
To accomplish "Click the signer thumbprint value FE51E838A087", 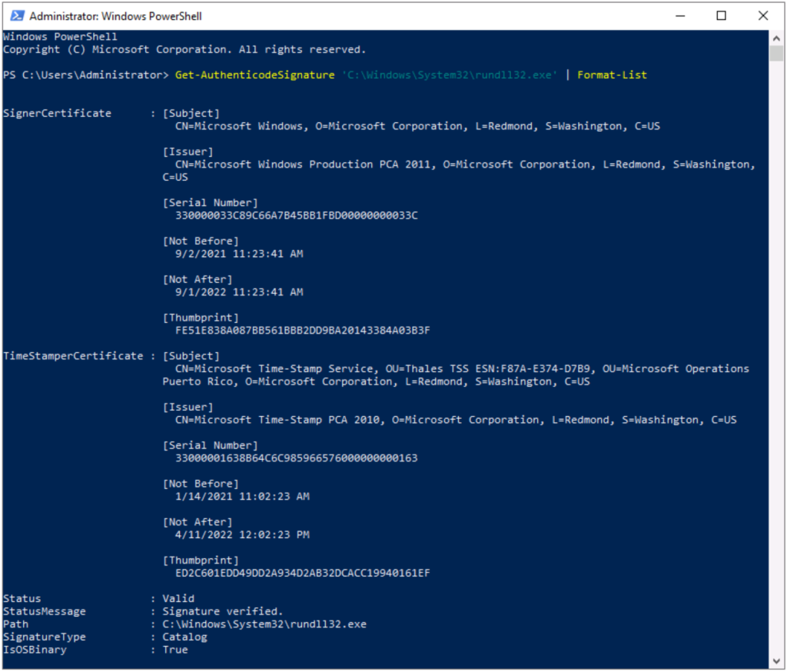I will coord(302,331).
